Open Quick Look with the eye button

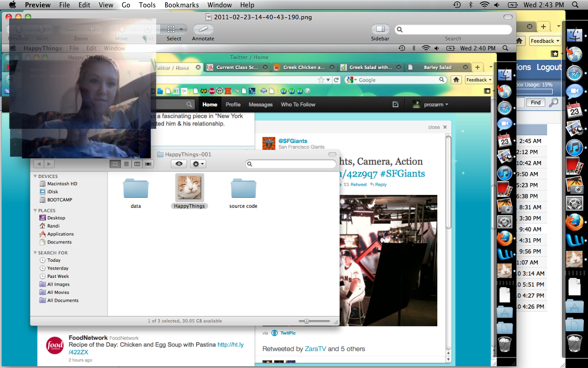coord(179,164)
